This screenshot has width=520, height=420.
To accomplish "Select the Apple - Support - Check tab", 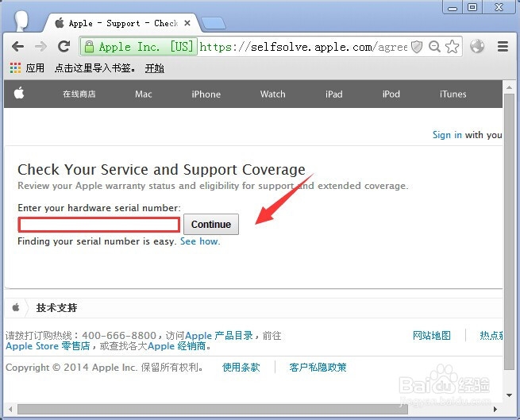I will (123, 23).
